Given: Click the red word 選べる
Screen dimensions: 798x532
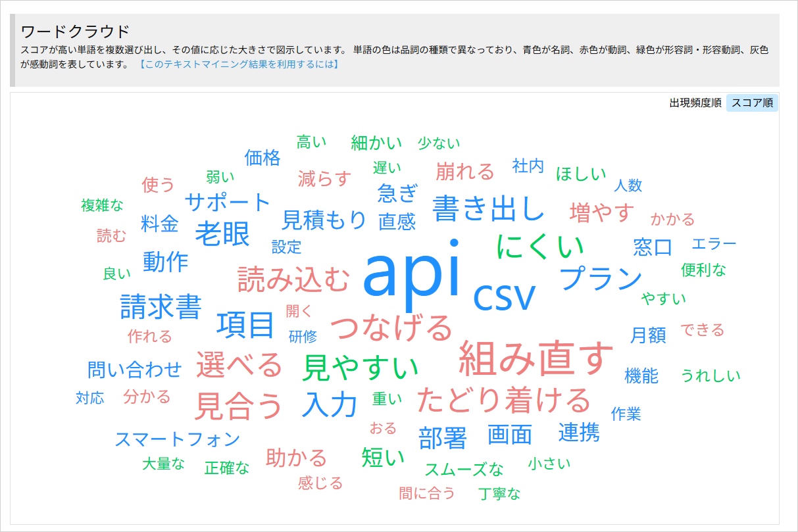Looking at the screenshot, I should pos(239,365).
